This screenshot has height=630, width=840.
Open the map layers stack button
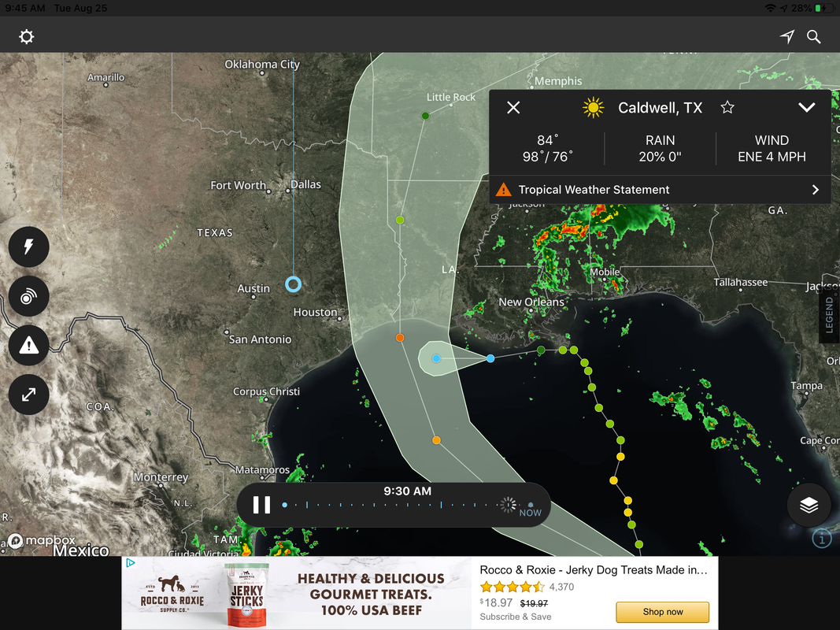click(809, 505)
